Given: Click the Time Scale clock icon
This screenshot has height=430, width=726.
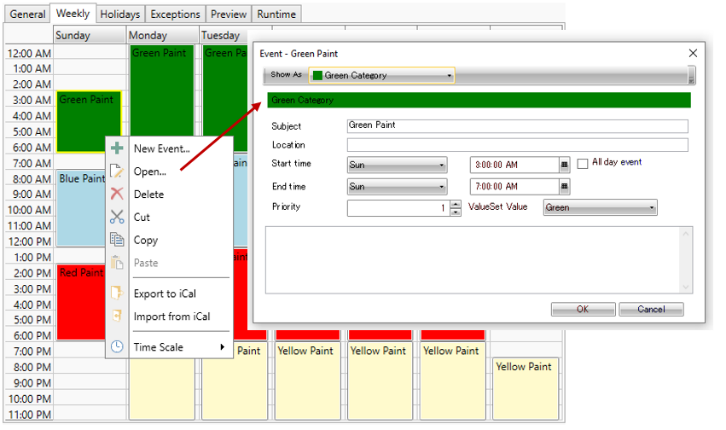Looking at the screenshot, I should pyautogui.click(x=117, y=346).
